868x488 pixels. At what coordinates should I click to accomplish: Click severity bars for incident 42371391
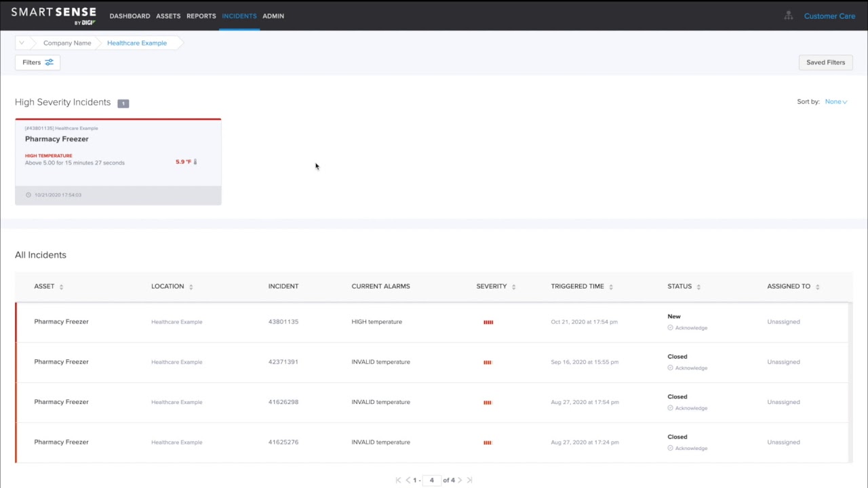click(488, 363)
